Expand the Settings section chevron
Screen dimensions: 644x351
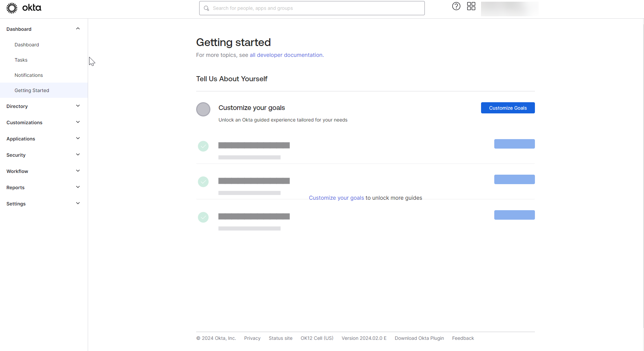pos(78,203)
